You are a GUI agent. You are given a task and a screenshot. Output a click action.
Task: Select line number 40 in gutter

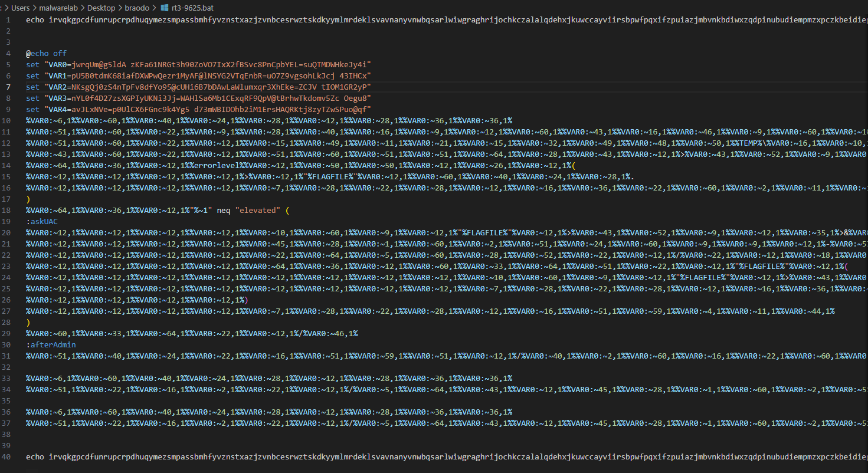6,457
